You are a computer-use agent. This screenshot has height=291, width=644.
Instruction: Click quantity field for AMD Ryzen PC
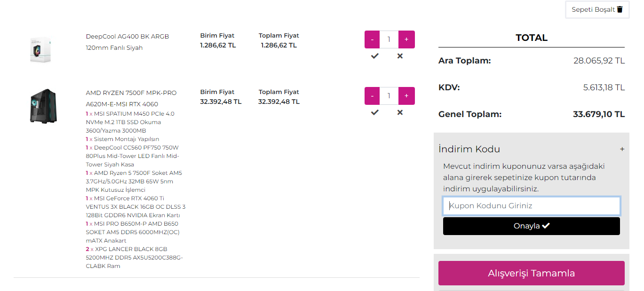(x=389, y=96)
